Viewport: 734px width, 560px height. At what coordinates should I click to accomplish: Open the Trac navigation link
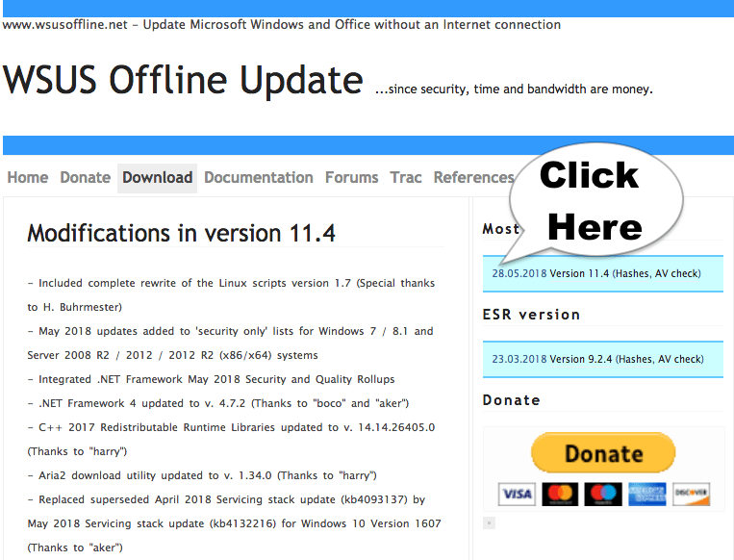pos(406,178)
